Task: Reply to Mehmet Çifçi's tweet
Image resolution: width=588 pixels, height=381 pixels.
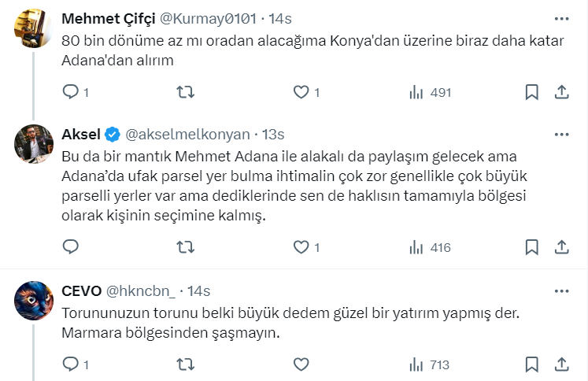Action: 71,93
